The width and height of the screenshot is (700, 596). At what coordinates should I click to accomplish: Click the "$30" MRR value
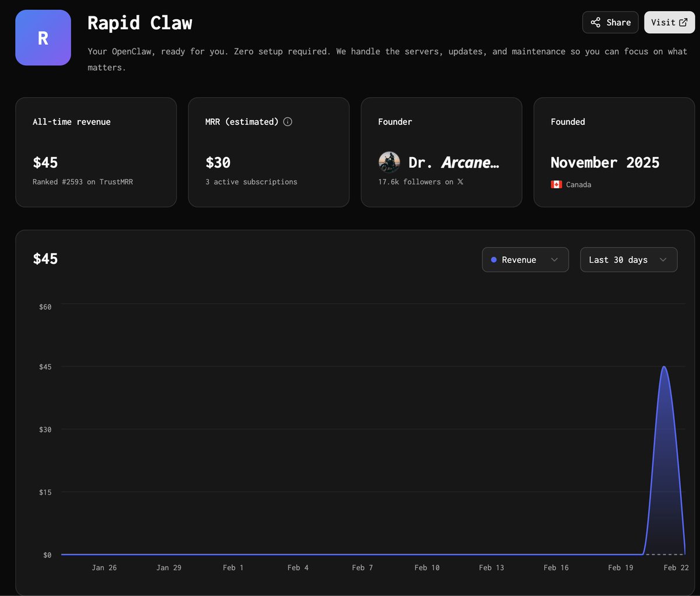218,162
